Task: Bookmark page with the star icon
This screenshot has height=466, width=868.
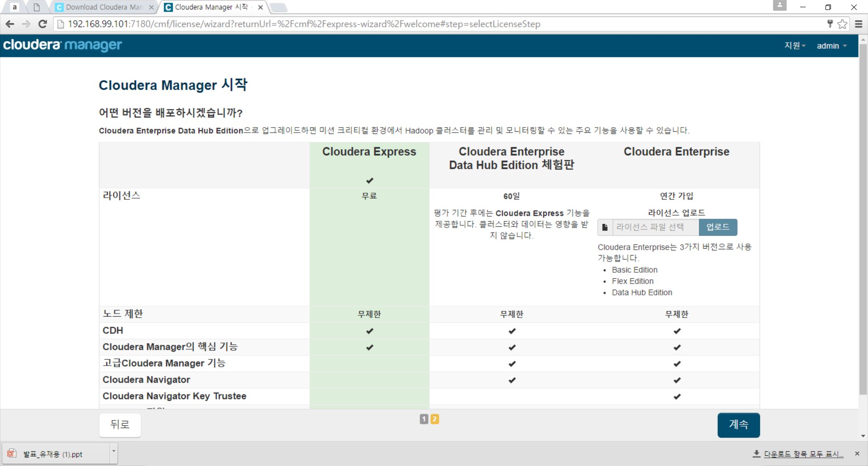Action: [842, 24]
